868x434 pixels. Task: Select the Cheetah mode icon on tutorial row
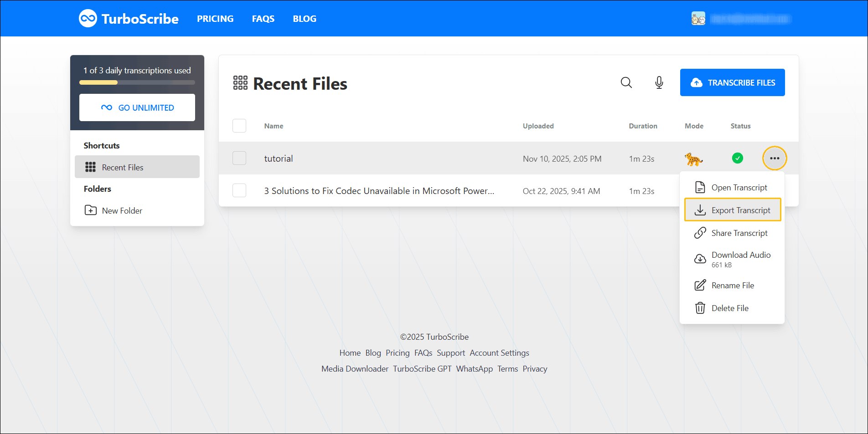pyautogui.click(x=694, y=158)
